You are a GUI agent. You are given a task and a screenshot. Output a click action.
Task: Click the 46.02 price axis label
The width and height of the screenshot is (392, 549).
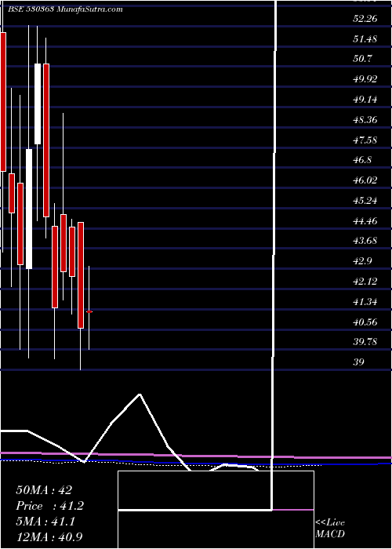pos(365,180)
